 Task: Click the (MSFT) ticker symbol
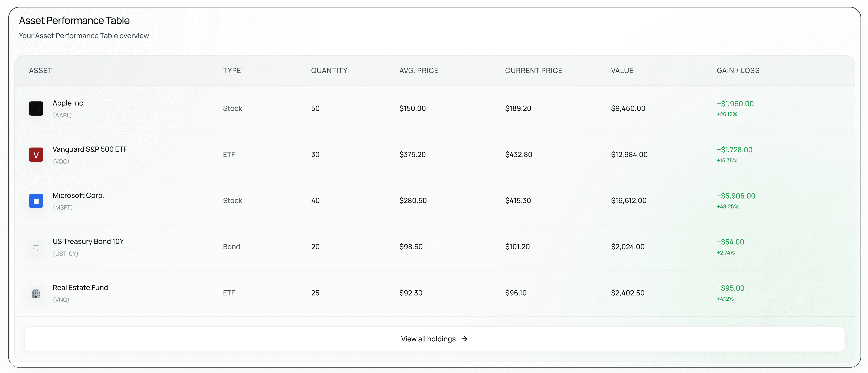[63, 207]
